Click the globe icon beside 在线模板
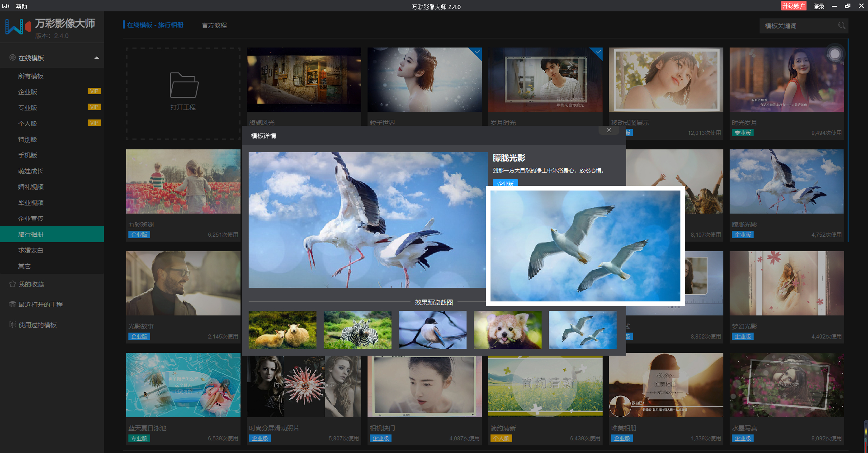The height and width of the screenshot is (453, 868). pyautogui.click(x=13, y=57)
